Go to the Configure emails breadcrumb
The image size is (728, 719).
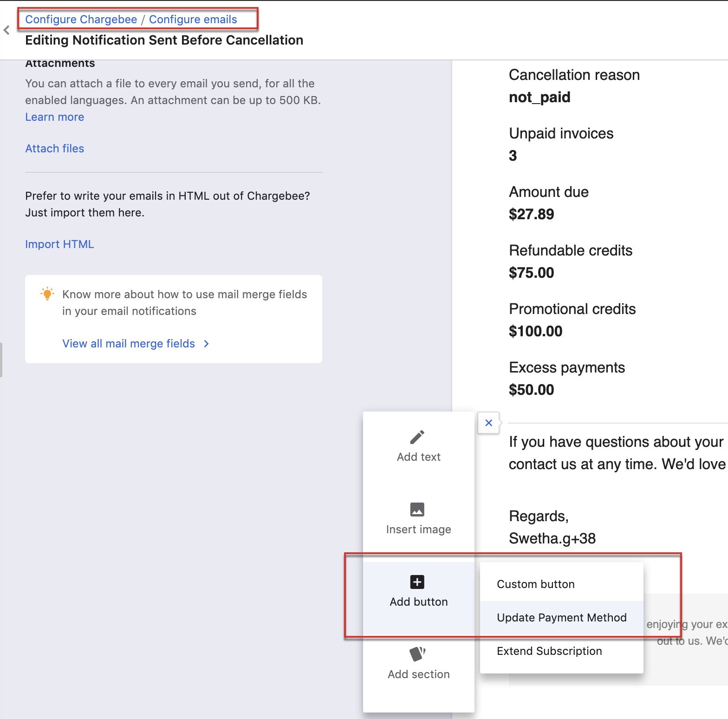tap(193, 20)
